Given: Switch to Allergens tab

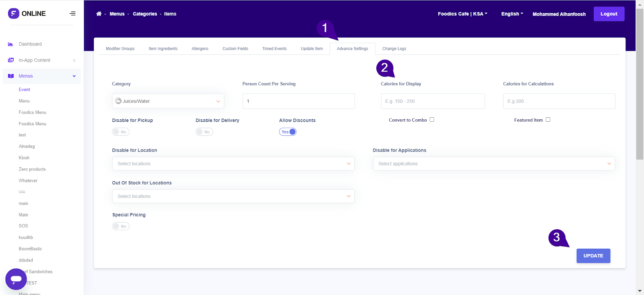Looking at the screenshot, I should point(200,49).
